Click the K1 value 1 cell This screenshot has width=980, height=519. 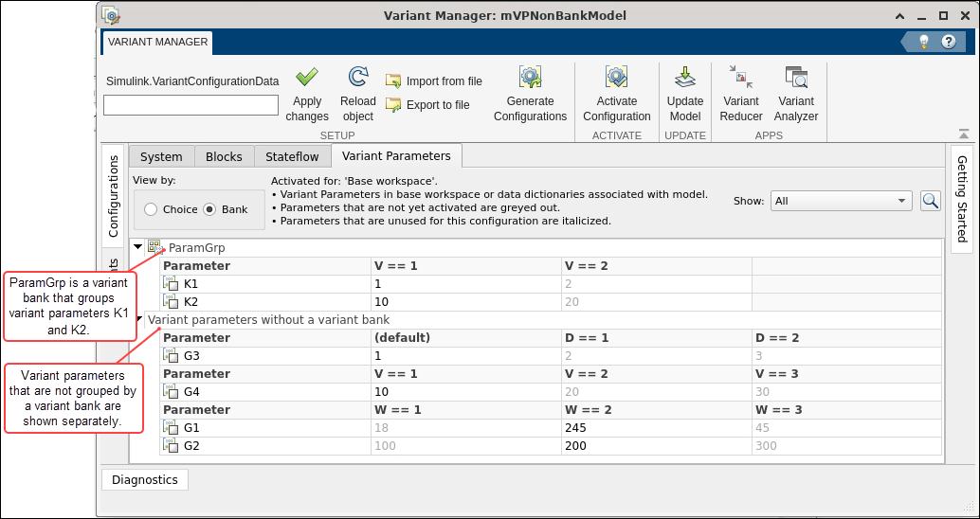[x=466, y=284]
